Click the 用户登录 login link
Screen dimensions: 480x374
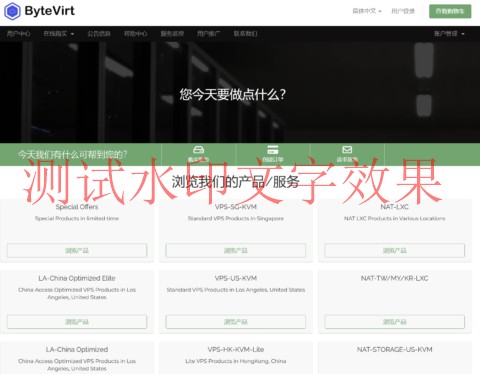403,11
